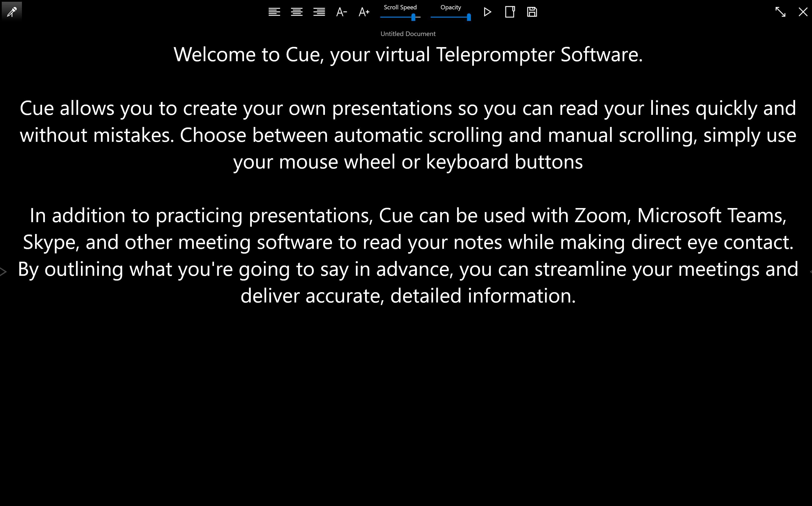Click the increase font size button
The image size is (812, 506).
pyautogui.click(x=364, y=12)
